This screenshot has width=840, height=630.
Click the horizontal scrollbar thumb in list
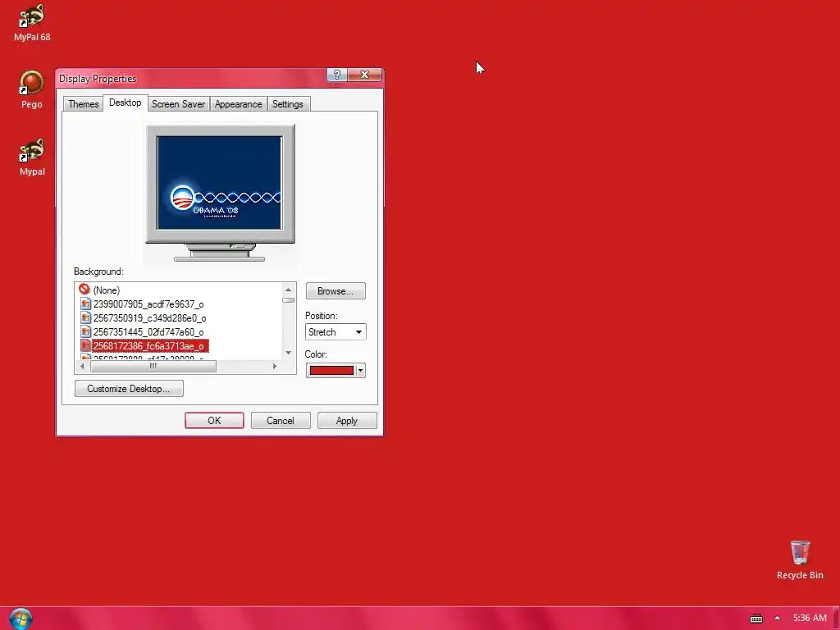coord(153,366)
